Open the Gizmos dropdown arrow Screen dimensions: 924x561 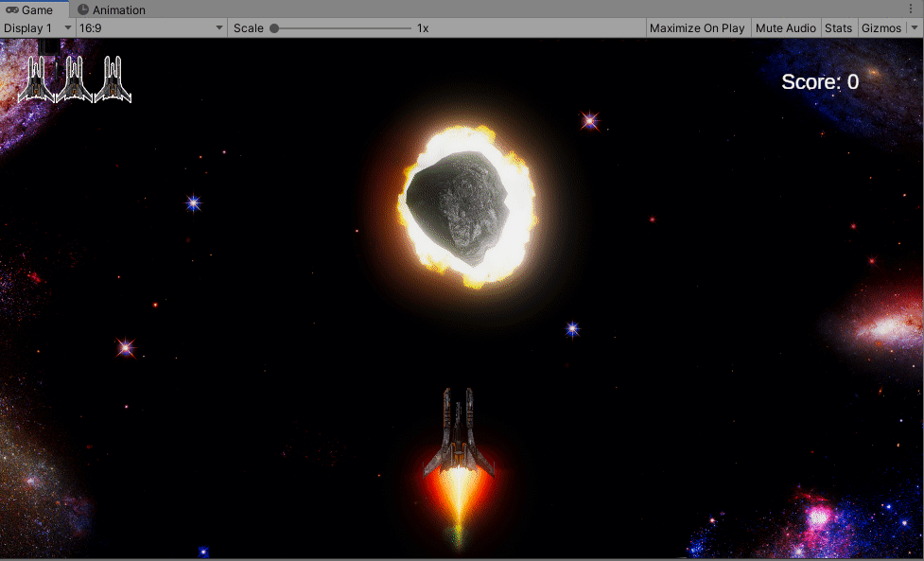915,27
